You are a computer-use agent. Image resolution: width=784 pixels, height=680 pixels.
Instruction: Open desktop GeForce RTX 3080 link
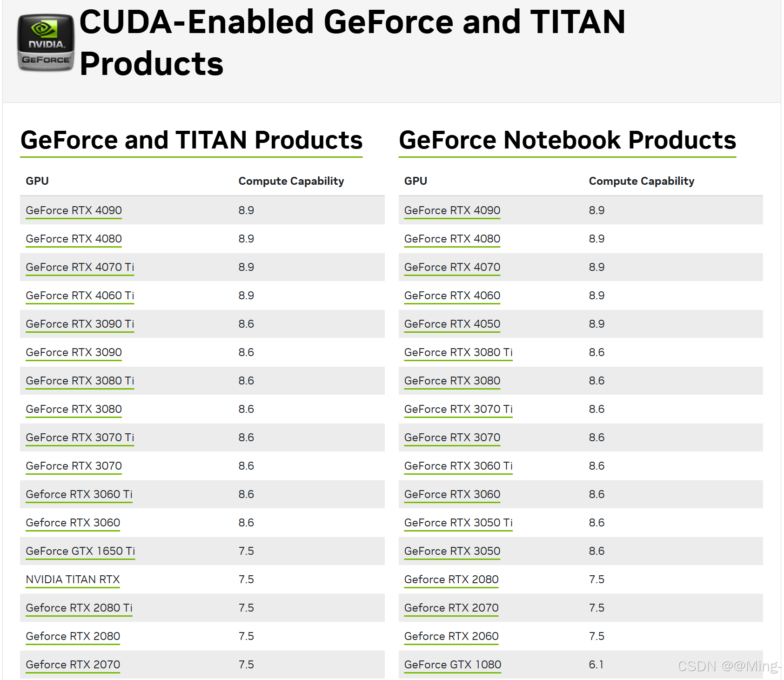(x=74, y=409)
